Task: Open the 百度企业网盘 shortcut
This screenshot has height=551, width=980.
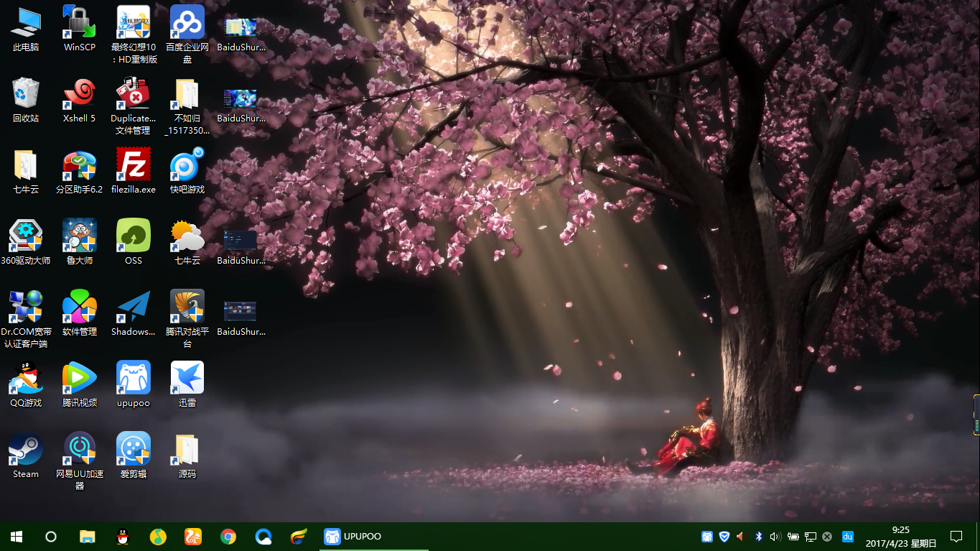Action: 187,34
